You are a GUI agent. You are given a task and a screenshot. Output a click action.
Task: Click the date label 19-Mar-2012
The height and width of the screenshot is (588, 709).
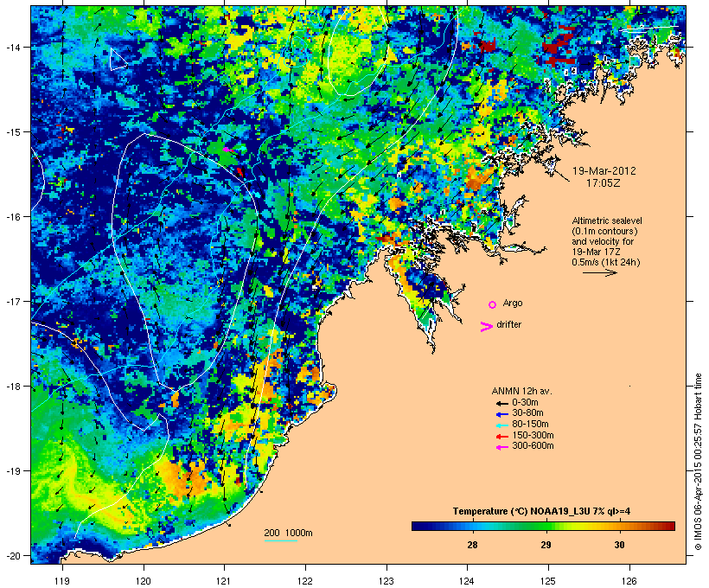[604, 171]
